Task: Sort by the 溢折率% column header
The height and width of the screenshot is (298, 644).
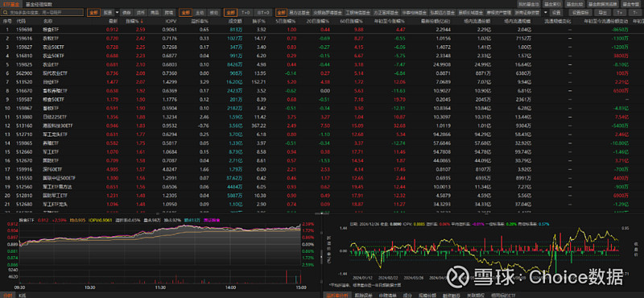Action: point(200,21)
